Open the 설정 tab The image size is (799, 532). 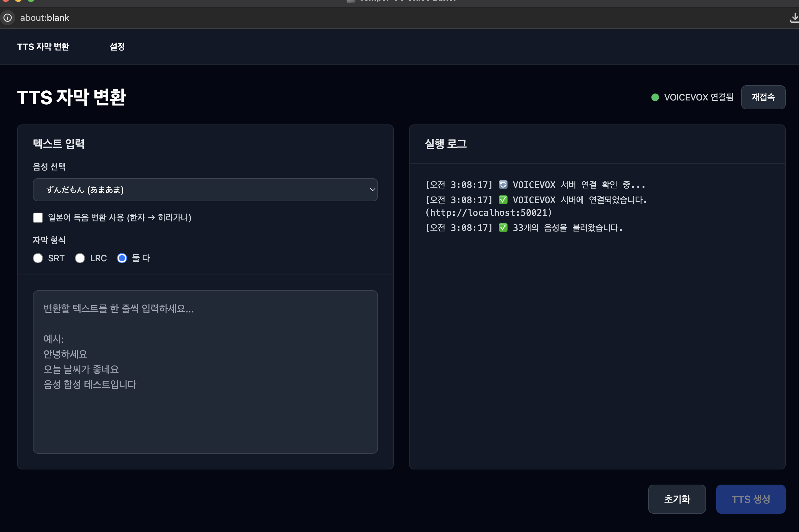point(117,46)
